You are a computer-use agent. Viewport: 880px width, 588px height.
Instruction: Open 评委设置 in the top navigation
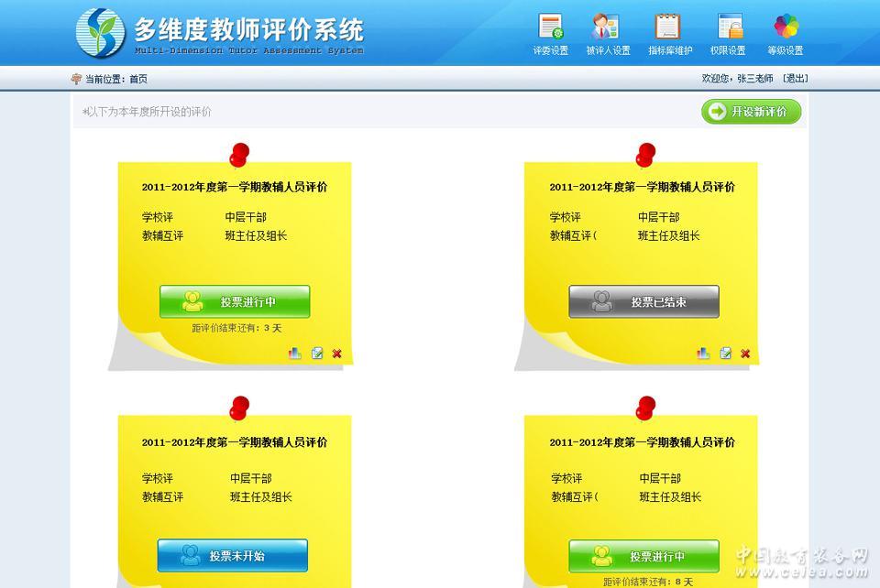550,34
